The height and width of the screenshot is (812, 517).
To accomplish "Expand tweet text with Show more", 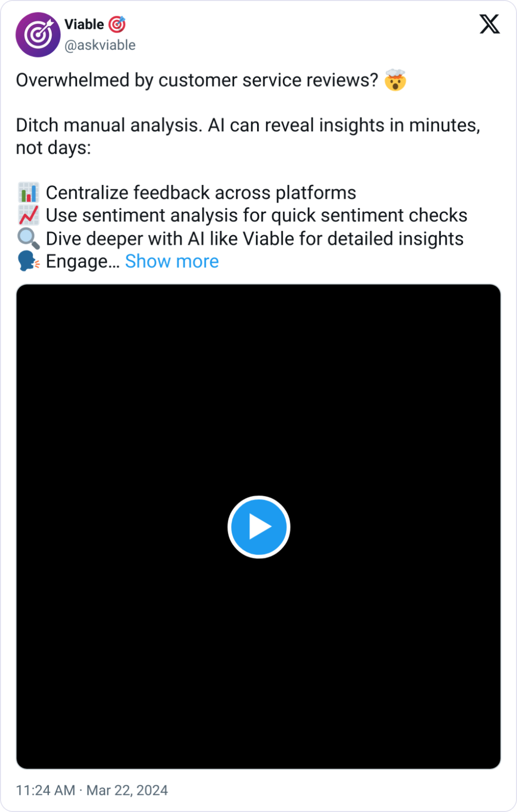I will [172, 262].
